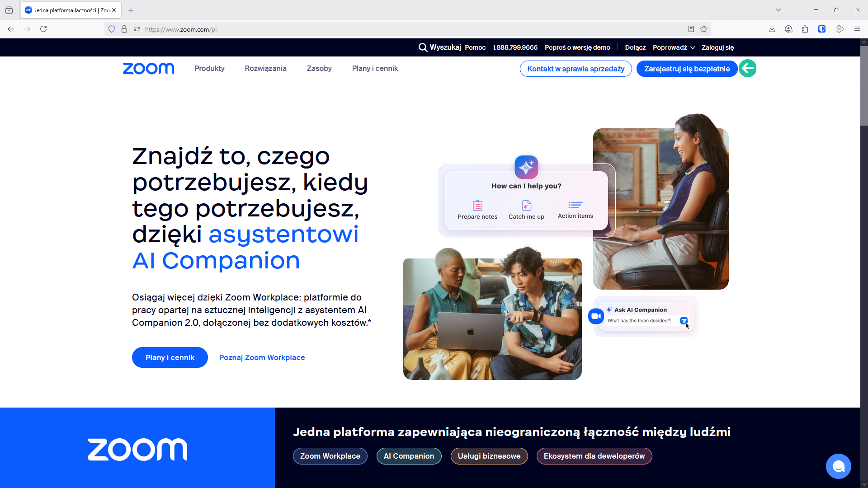Open the Firefox hamburger menu
868x488 pixels.
(857, 29)
